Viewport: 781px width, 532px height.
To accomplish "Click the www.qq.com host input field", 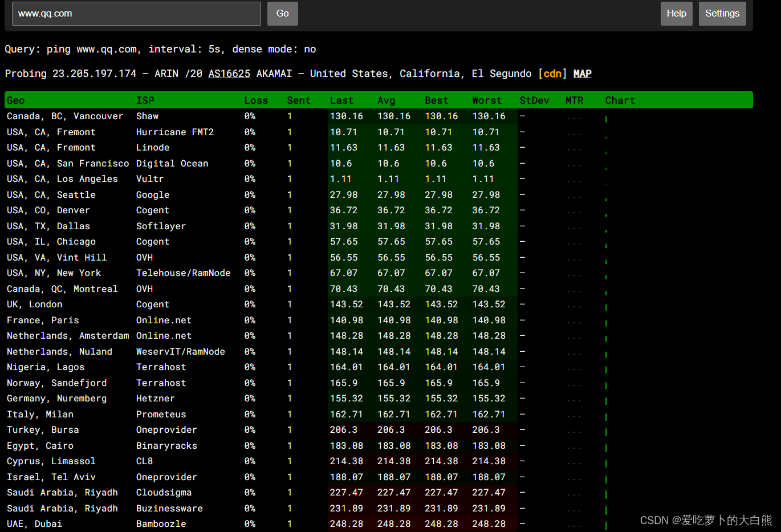I will [x=136, y=14].
